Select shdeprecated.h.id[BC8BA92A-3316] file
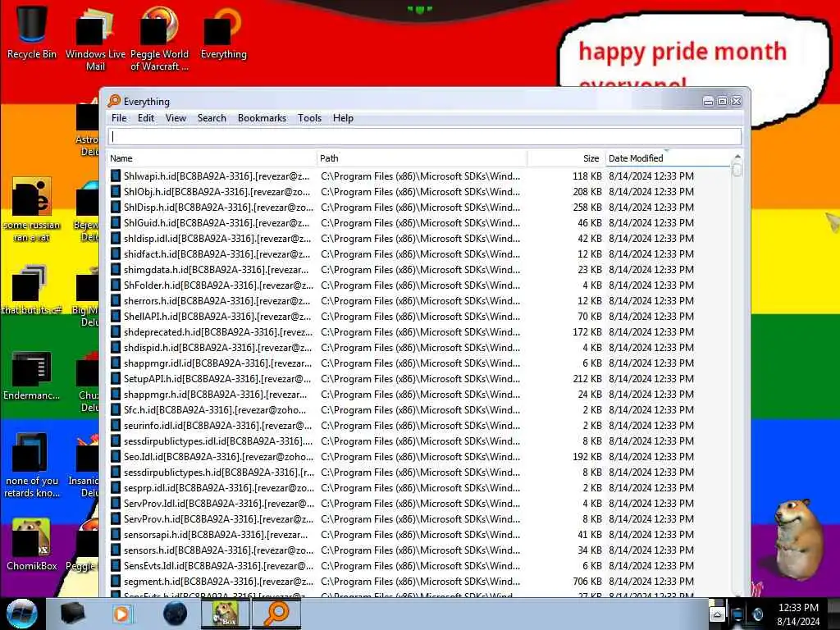 pyautogui.click(x=218, y=331)
